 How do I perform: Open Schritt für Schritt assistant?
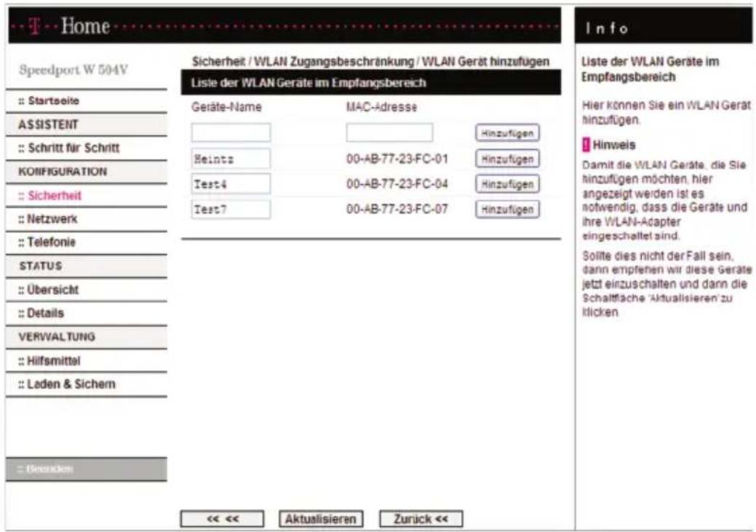68,148
